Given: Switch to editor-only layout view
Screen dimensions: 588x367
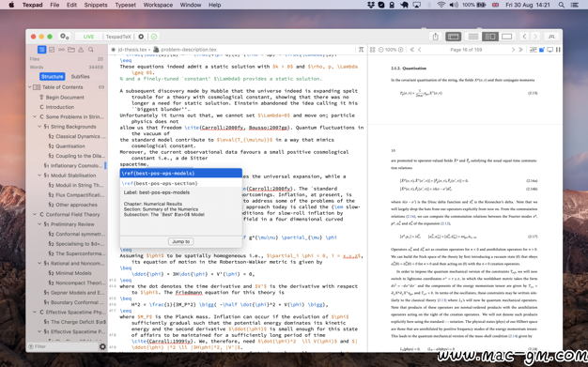Looking at the screenshot, I should click(473, 37).
